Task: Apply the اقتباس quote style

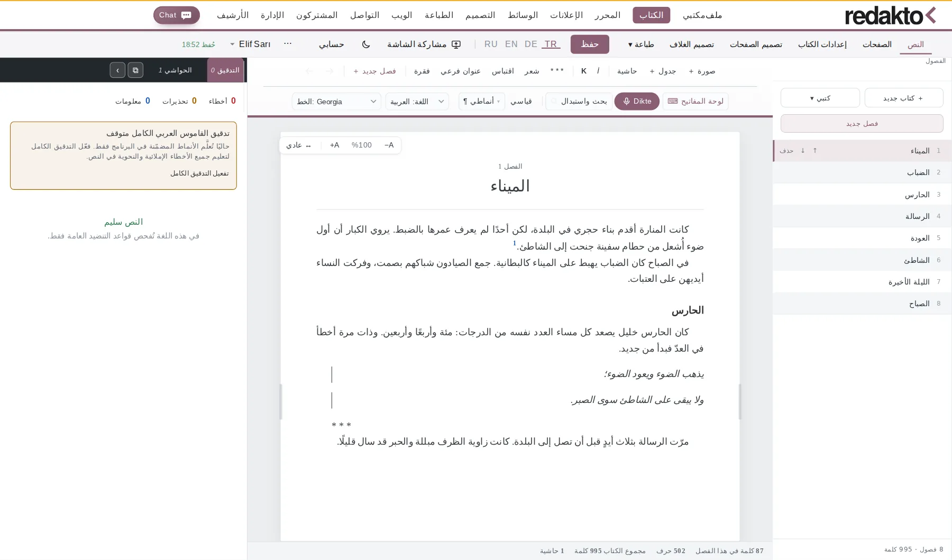Action: coord(503,71)
